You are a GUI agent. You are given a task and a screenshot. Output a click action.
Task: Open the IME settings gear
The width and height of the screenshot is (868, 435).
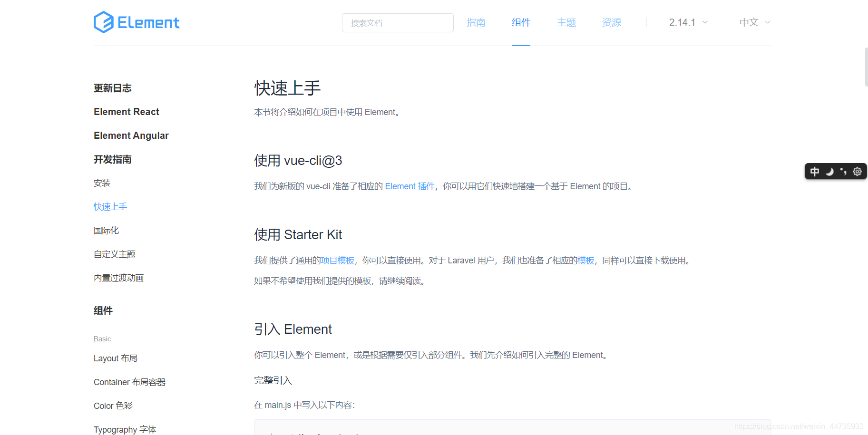857,171
